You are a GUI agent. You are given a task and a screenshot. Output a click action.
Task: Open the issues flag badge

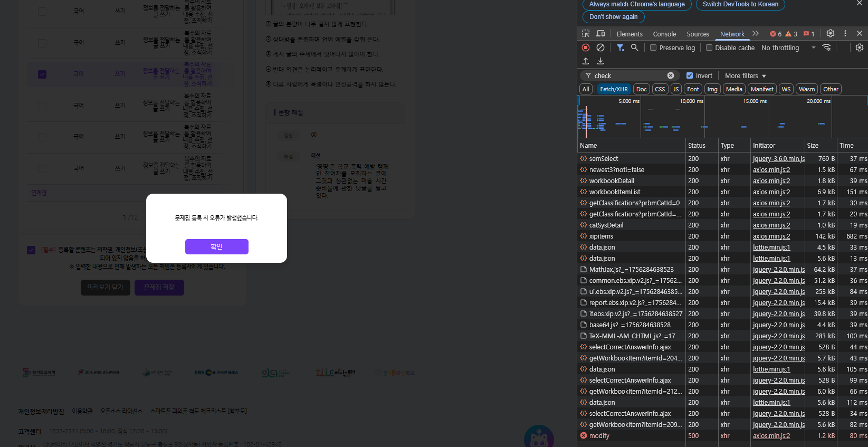pos(809,34)
